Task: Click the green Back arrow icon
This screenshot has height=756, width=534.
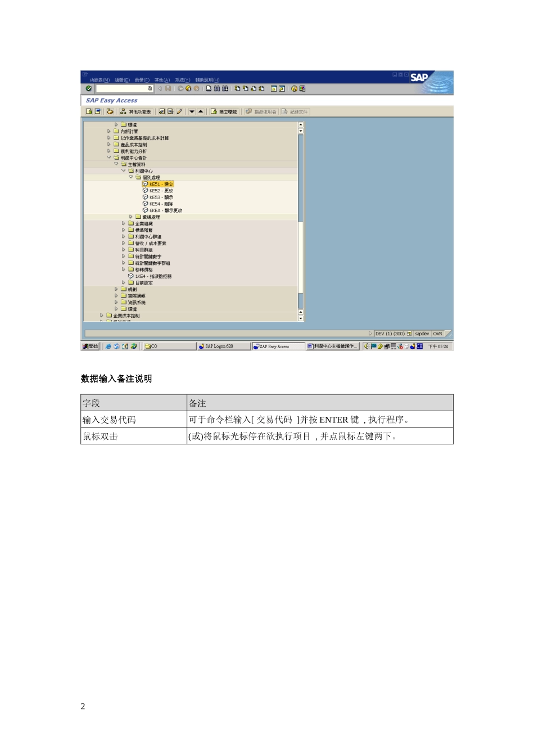Action: tap(180, 88)
